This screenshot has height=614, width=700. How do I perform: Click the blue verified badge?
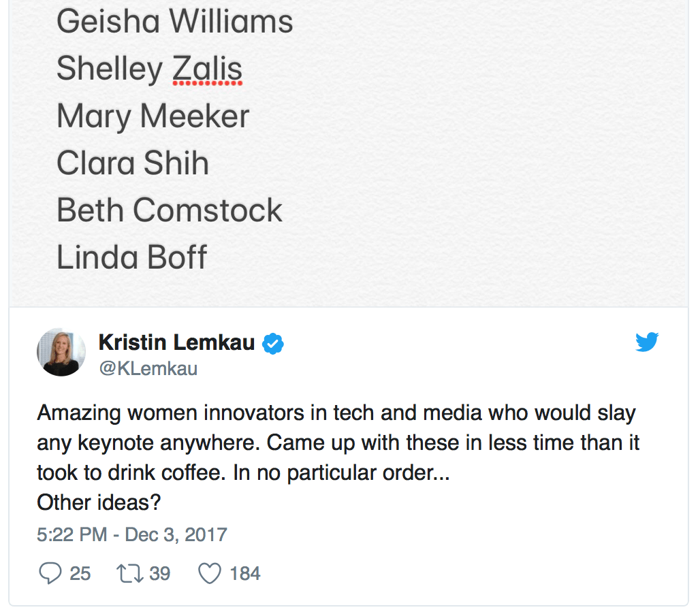click(x=273, y=343)
